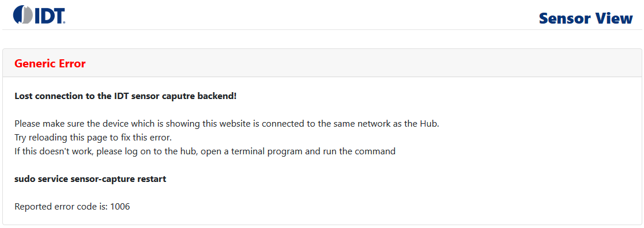Click the word Error in the panel heading
The height and width of the screenshot is (228, 644).
point(71,63)
